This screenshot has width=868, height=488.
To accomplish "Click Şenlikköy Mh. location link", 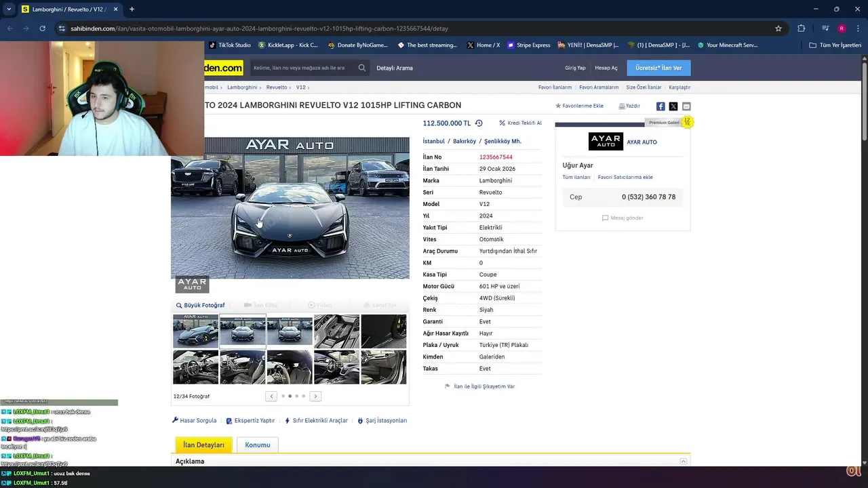I will [x=502, y=142].
